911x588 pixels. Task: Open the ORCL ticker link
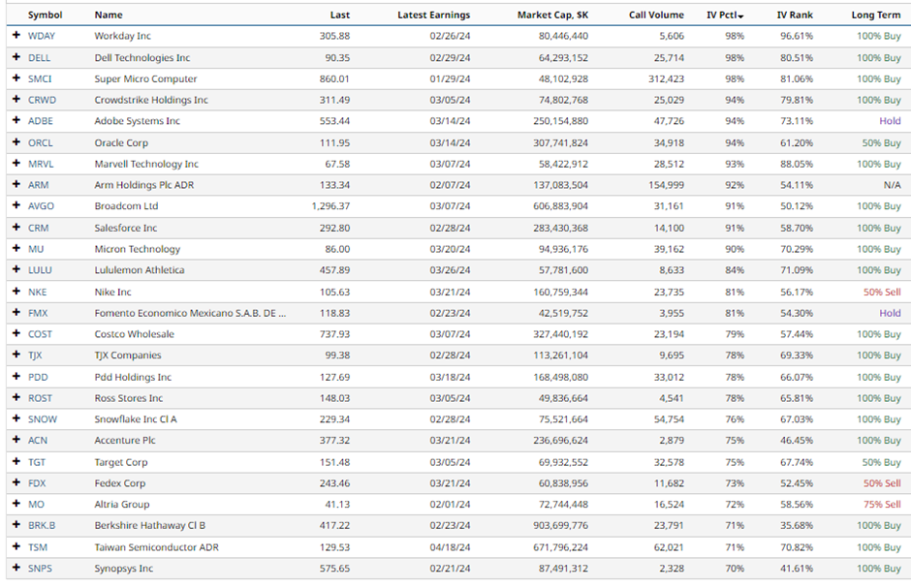pyautogui.click(x=41, y=142)
